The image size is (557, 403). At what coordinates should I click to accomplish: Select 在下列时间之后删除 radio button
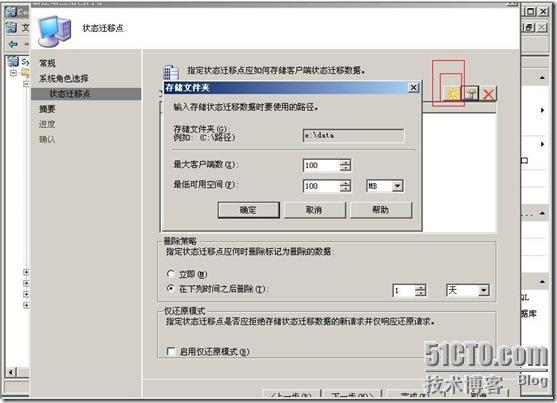[171, 289]
